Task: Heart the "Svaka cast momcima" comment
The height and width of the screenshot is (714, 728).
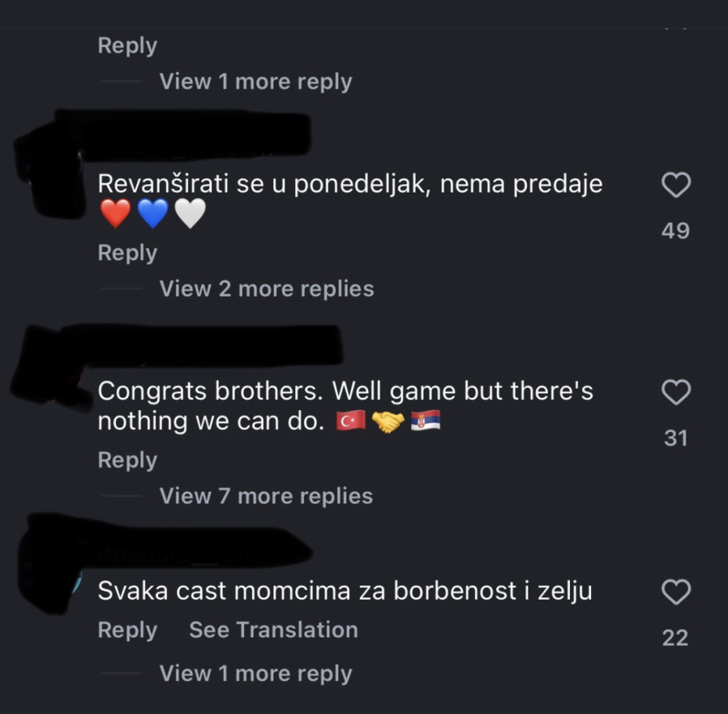Action: click(676, 593)
